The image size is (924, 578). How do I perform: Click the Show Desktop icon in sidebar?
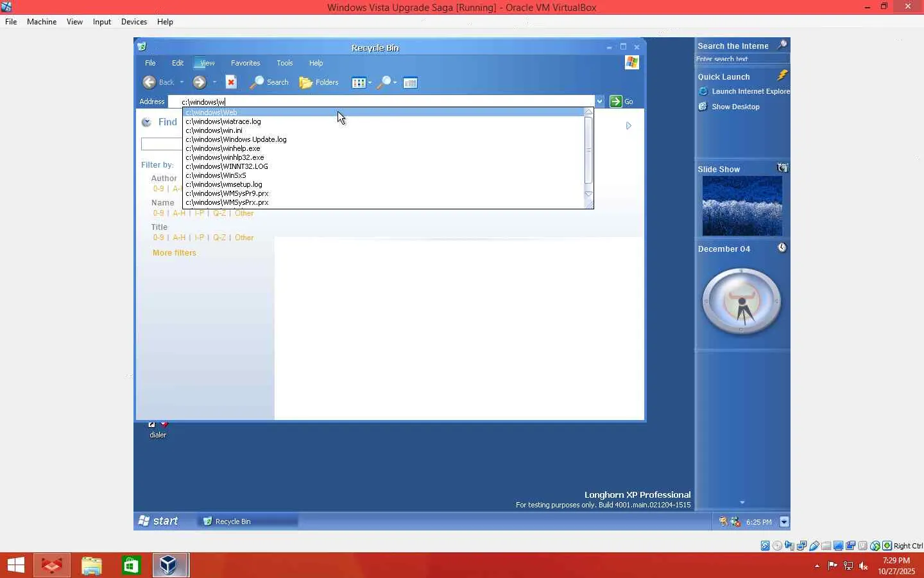[703, 107]
